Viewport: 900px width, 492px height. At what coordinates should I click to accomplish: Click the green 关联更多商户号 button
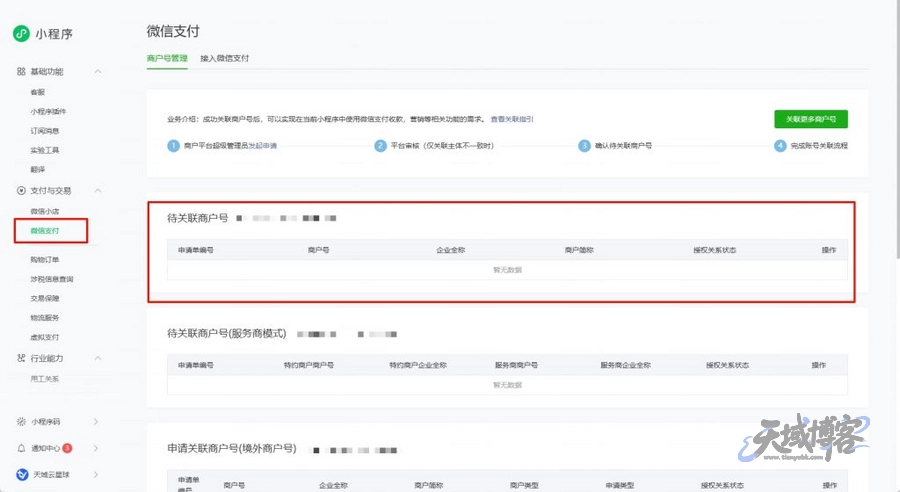click(x=810, y=119)
